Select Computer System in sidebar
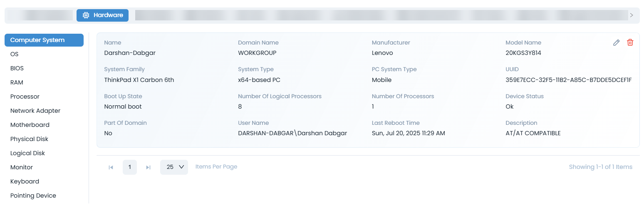The image size is (644, 218). tap(44, 40)
